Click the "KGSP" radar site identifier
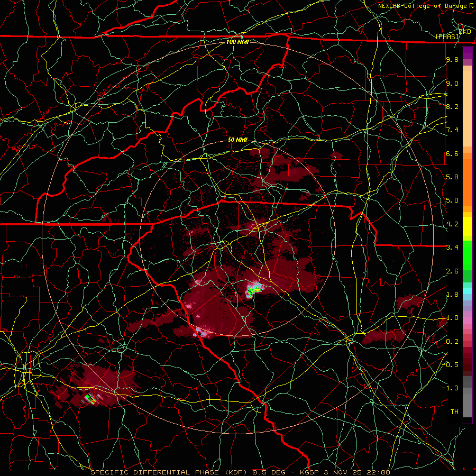The height and width of the screenshot is (476, 476). (x=309, y=472)
